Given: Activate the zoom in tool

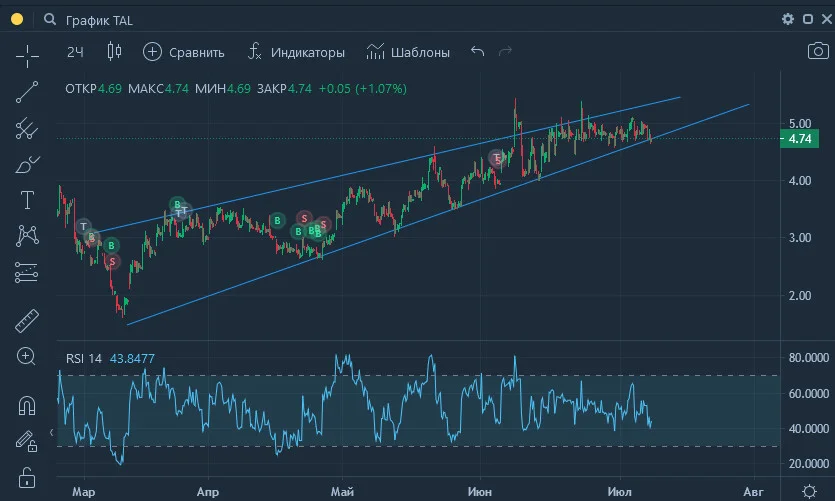Looking at the screenshot, I should coord(26,356).
